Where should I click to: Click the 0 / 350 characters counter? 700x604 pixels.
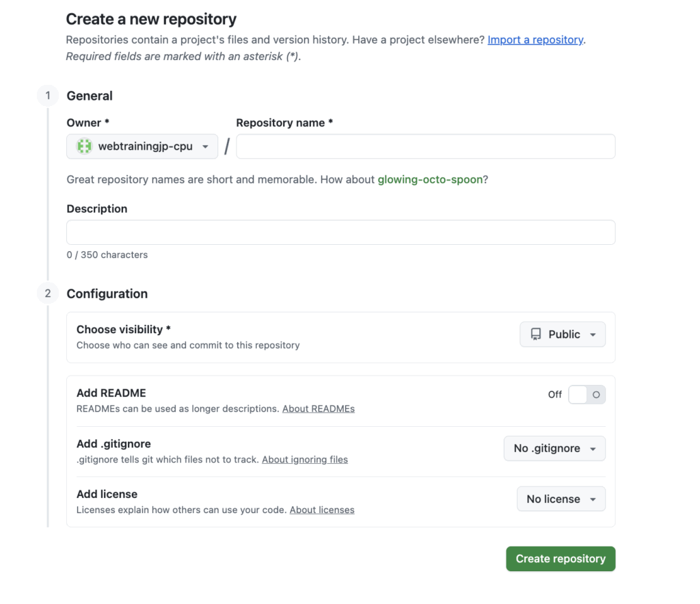107,255
